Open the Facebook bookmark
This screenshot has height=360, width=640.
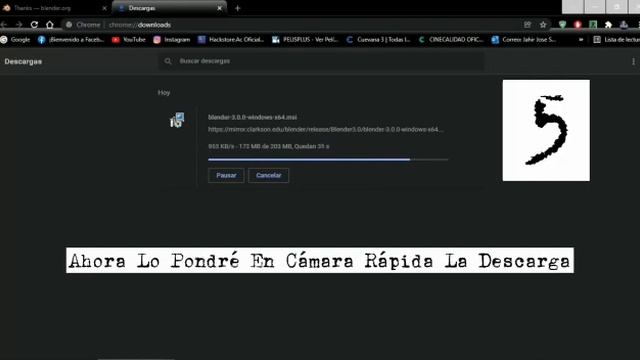click(x=71, y=40)
